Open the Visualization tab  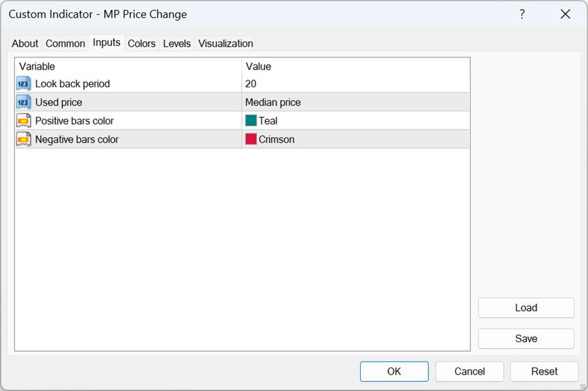225,44
